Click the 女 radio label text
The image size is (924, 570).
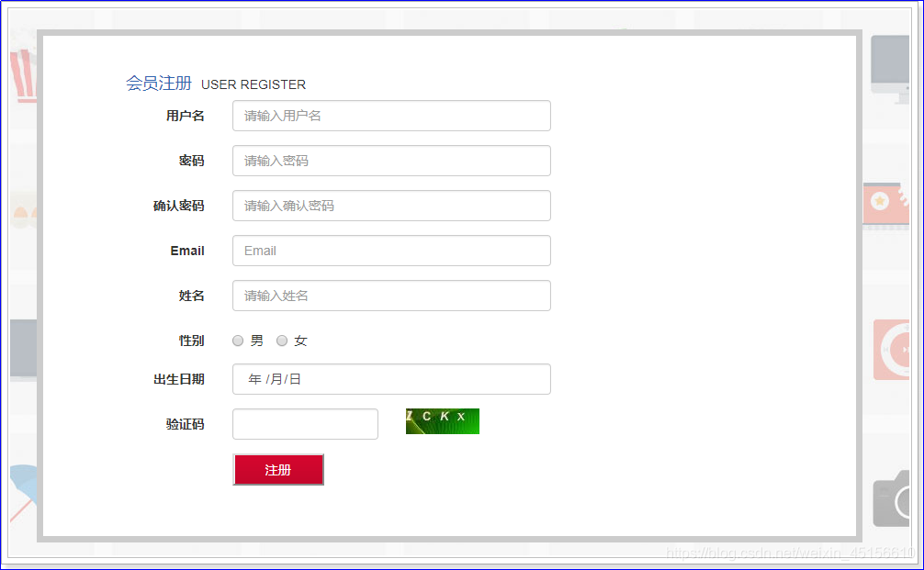click(300, 341)
